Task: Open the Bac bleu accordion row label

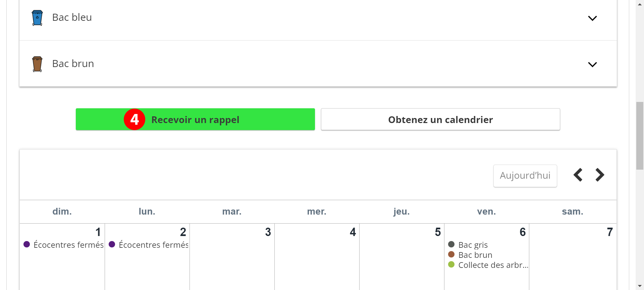Action: pos(72,17)
